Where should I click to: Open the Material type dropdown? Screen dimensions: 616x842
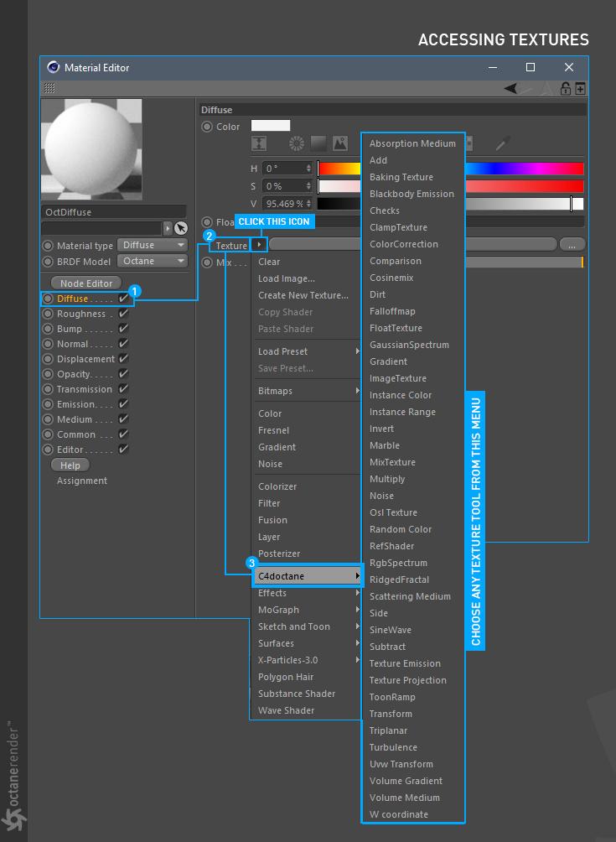click(153, 245)
